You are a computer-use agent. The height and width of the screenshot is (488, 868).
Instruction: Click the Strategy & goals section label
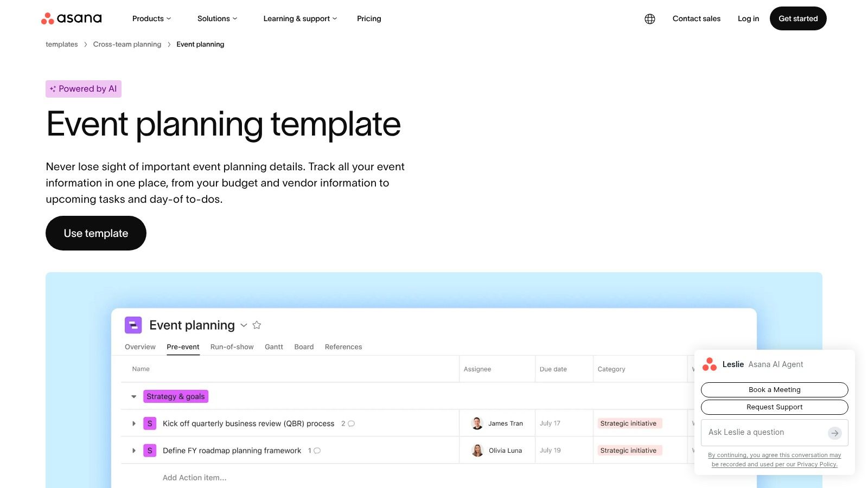coord(176,396)
